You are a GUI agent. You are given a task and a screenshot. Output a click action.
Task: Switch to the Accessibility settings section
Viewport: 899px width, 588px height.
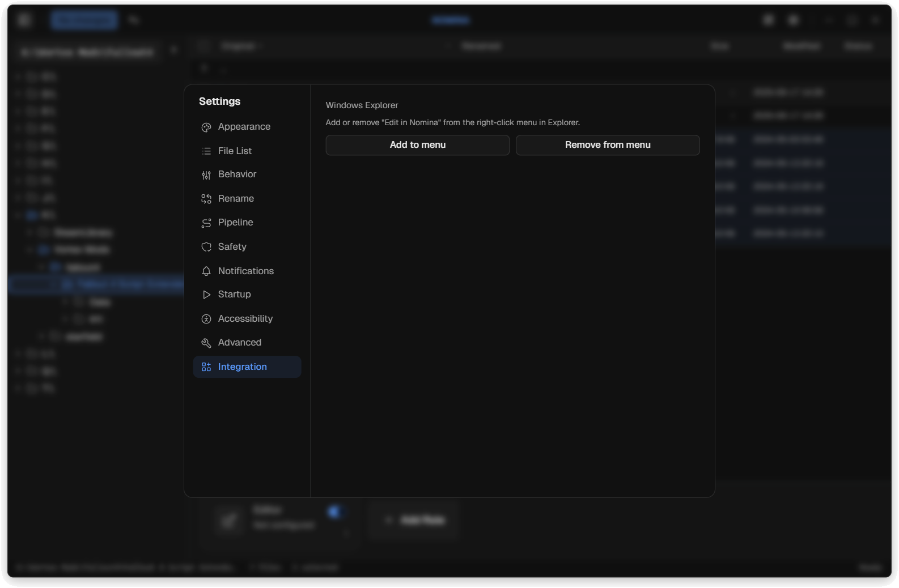pos(245,318)
